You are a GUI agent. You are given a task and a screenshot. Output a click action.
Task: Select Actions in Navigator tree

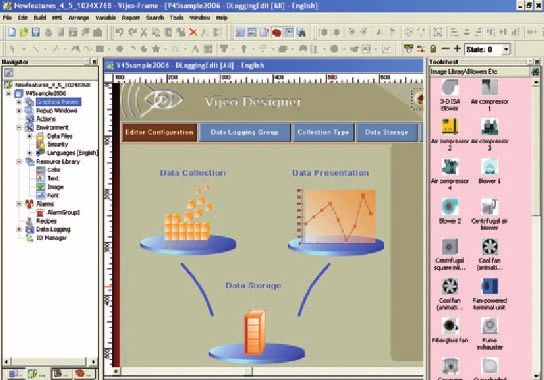[46, 119]
